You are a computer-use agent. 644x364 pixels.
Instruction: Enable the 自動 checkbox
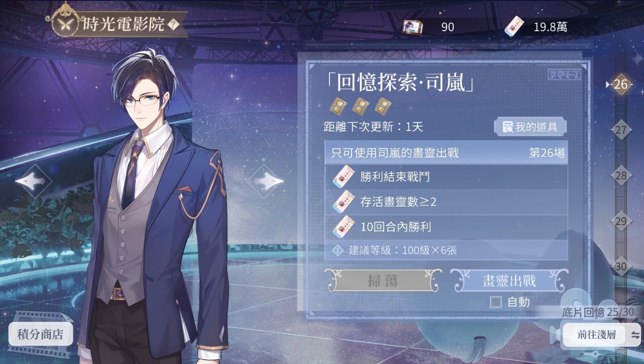(x=496, y=302)
